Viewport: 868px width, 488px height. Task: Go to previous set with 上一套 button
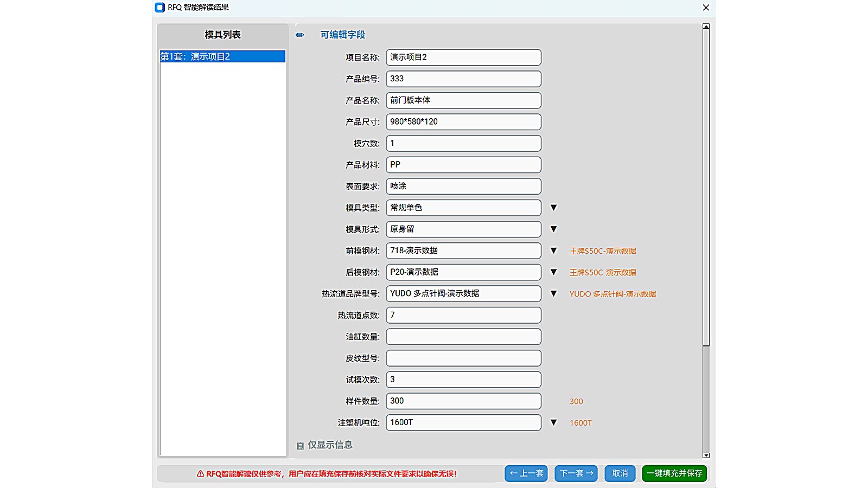point(526,473)
